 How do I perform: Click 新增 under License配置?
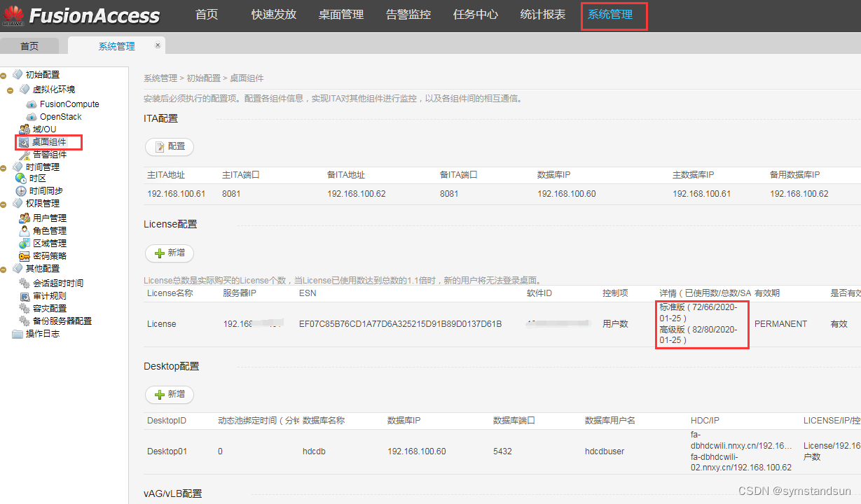click(170, 253)
